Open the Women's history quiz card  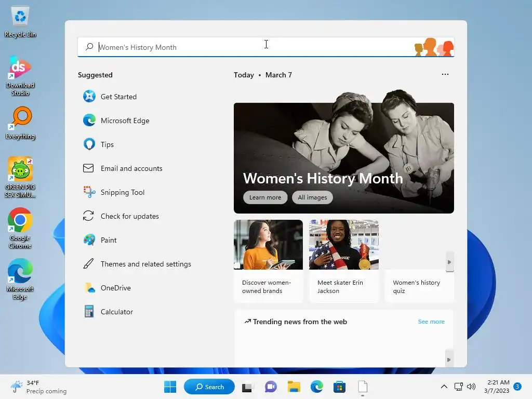419,287
